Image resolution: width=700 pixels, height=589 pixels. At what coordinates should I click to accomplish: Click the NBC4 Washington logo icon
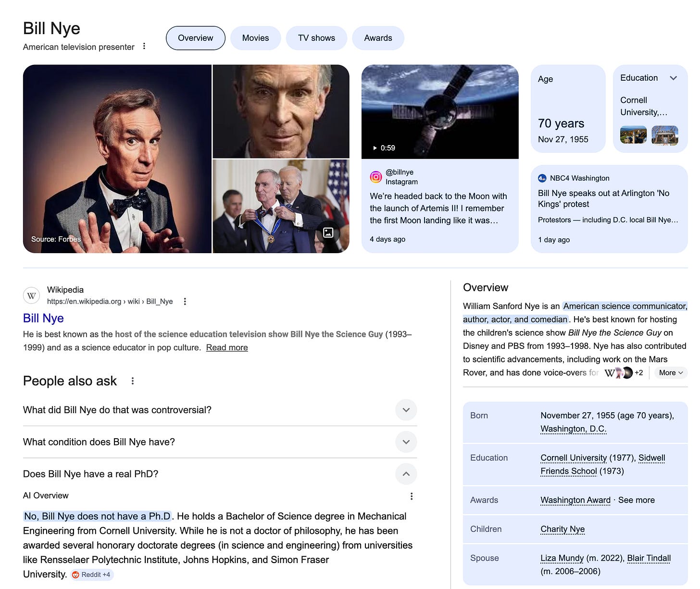(x=542, y=178)
